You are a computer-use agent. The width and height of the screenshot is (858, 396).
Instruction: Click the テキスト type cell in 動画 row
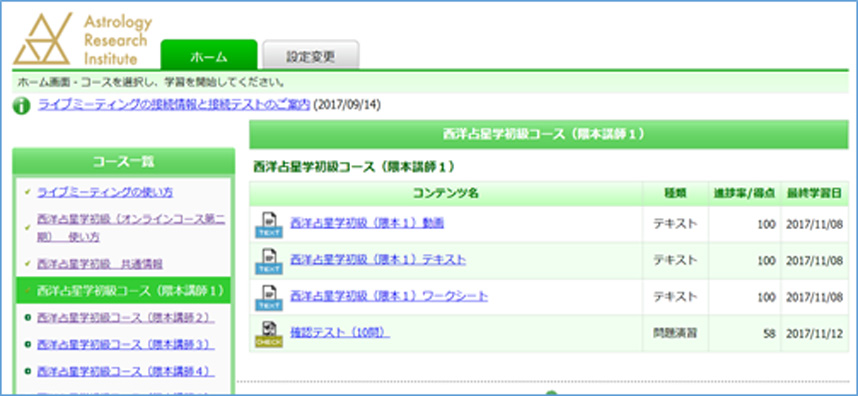[x=675, y=224]
